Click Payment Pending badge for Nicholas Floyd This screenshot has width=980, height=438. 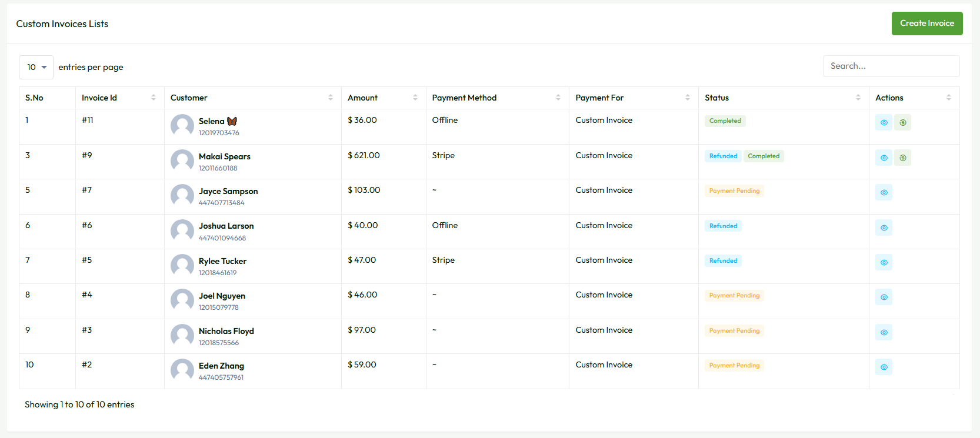(734, 330)
